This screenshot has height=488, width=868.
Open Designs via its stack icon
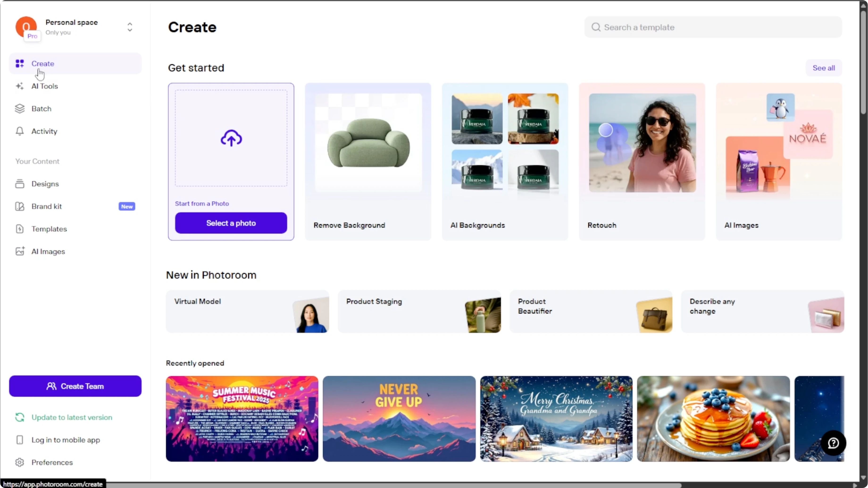(20, 184)
